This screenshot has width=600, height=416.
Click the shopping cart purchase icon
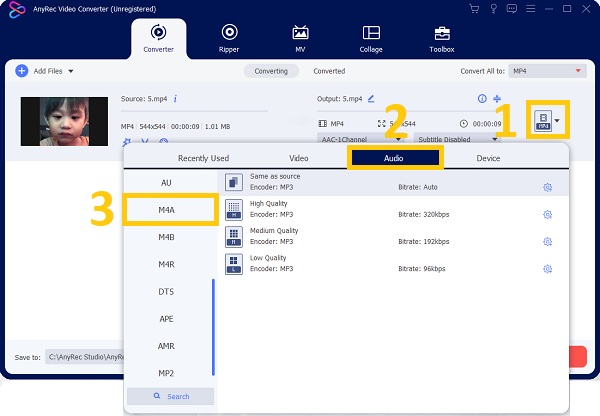coord(474,9)
